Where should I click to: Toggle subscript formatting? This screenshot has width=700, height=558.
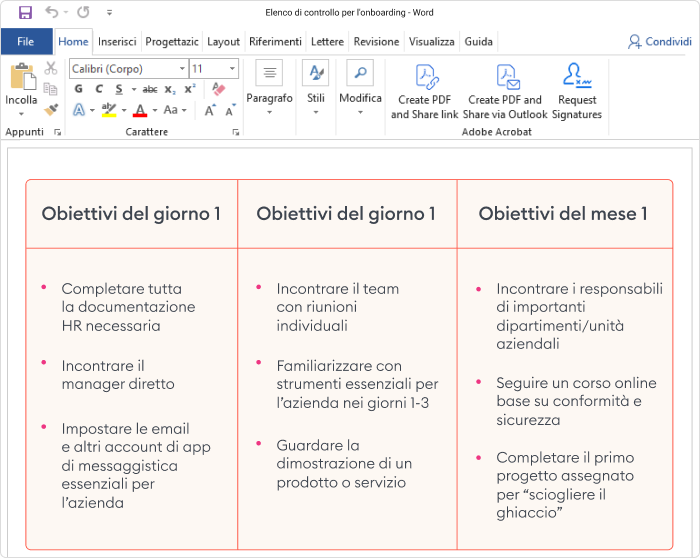[x=170, y=89]
